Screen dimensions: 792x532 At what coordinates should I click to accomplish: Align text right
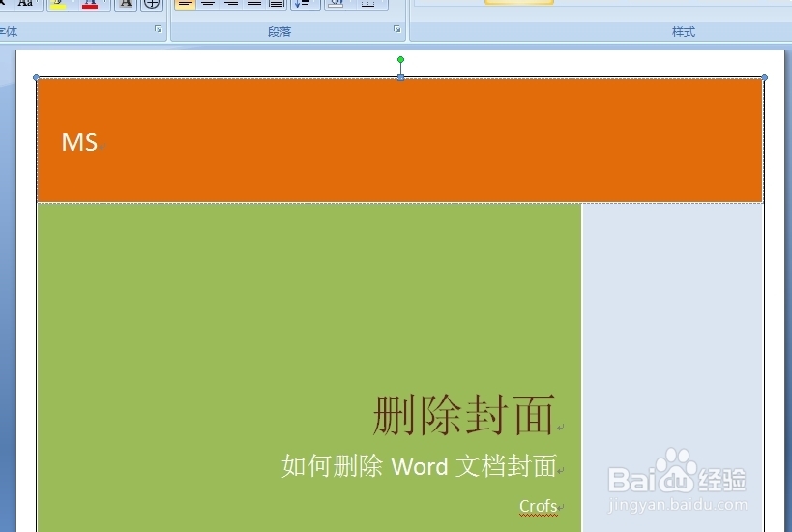[x=231, y=4]
